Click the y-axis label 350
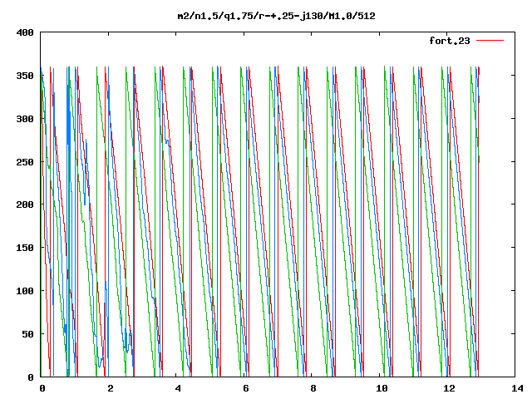The image size is (532, 399). coord(25,76)
